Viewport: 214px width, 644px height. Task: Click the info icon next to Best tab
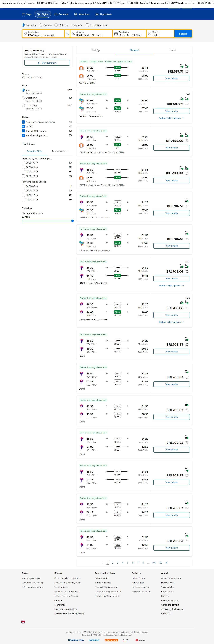[98, 50]
